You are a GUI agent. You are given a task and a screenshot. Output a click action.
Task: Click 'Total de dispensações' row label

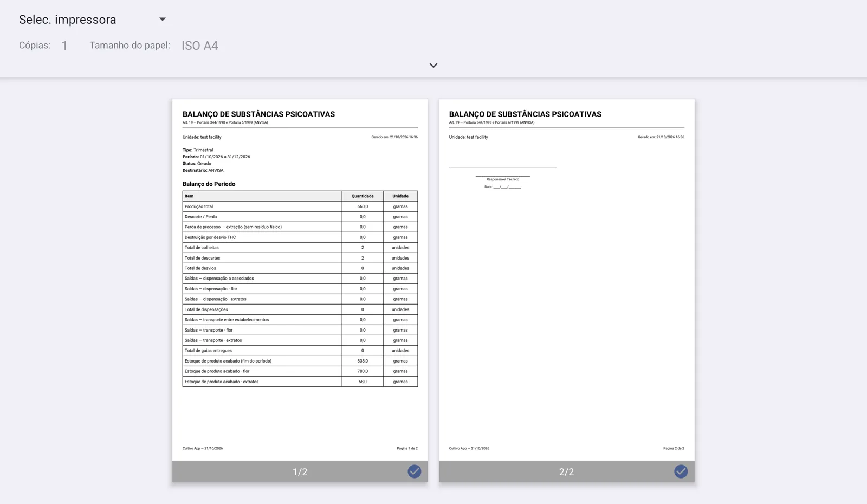coord(206,309)
